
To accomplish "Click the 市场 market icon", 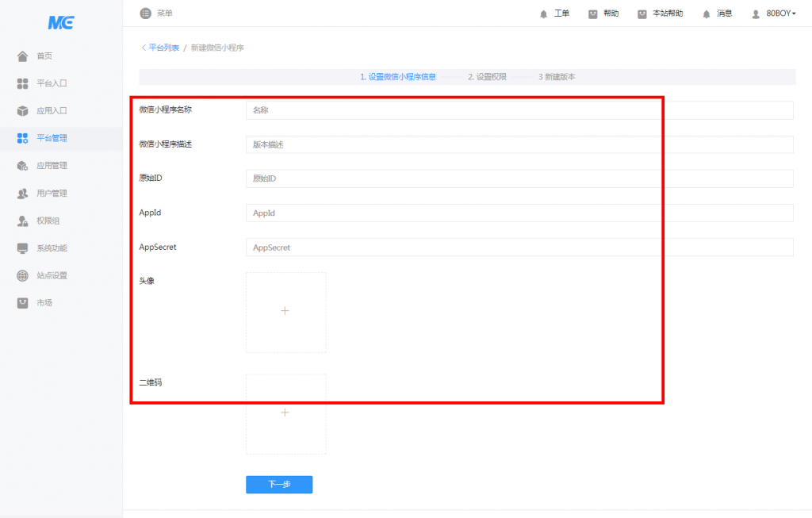I will click(22, 303).
